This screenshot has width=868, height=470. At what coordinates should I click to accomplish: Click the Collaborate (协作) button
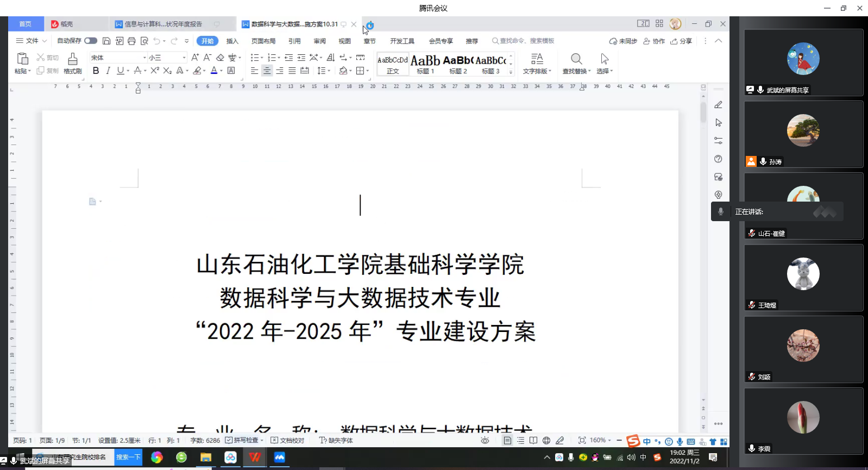[654, 41]
